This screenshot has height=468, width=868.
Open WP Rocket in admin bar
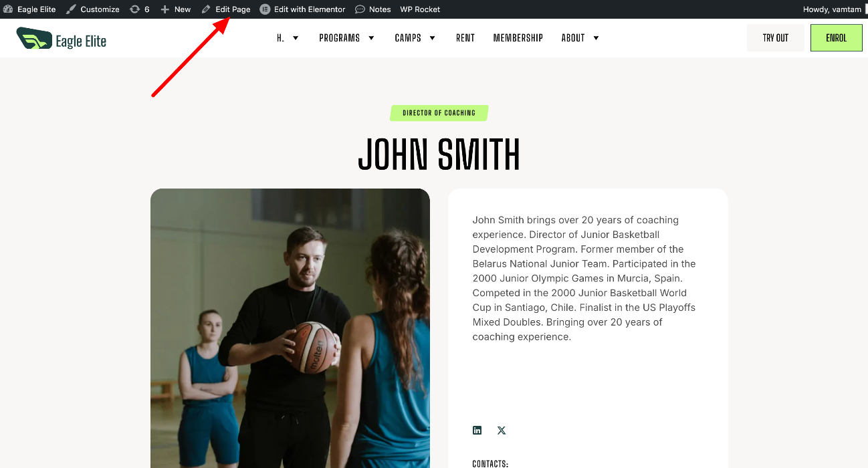pos(420,9)
